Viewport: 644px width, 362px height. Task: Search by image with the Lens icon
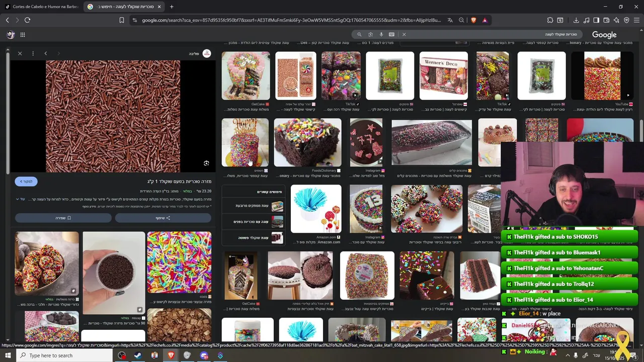[370, 34]
